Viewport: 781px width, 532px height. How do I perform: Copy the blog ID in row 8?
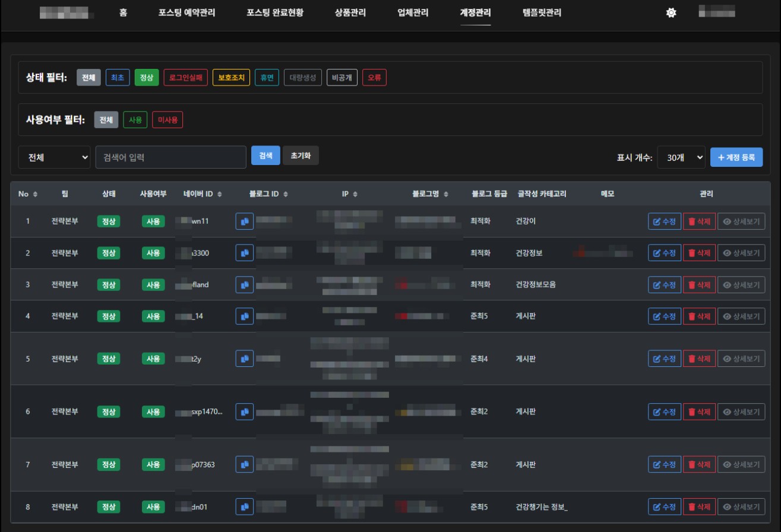[244, 507]
